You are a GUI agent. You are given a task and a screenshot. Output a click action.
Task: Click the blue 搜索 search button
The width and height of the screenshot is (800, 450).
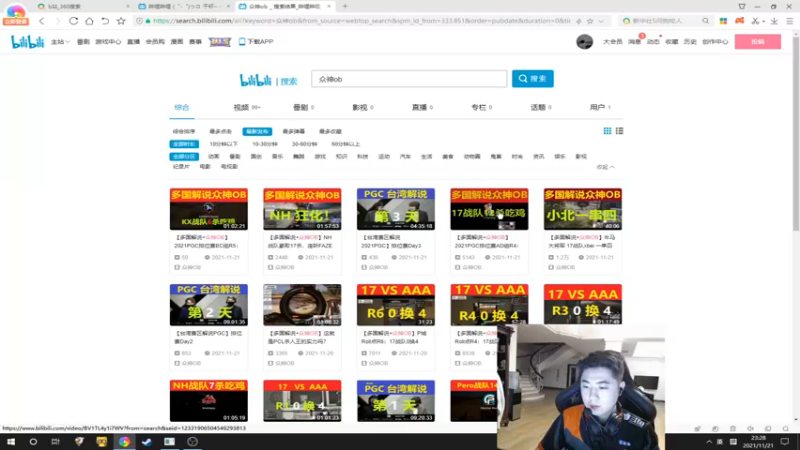click(x=533, y=79)
